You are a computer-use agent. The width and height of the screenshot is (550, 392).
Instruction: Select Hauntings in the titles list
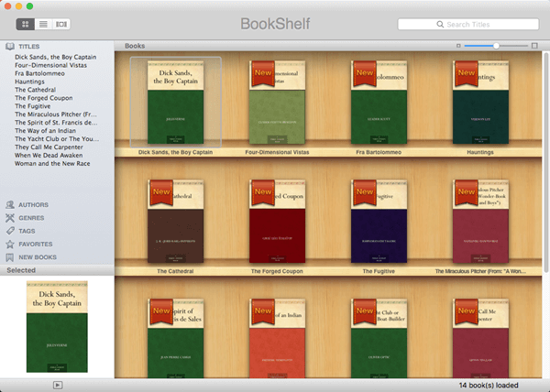(x=29, y=82)
